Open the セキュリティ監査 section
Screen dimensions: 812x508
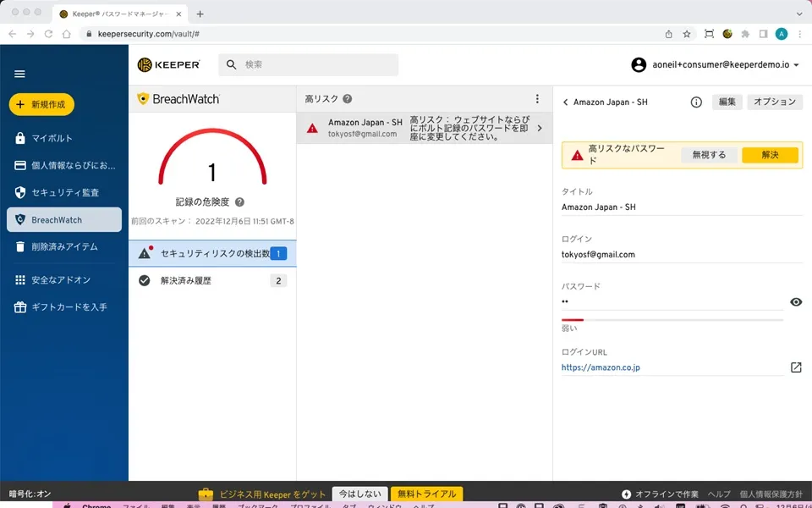pos(61,192)
